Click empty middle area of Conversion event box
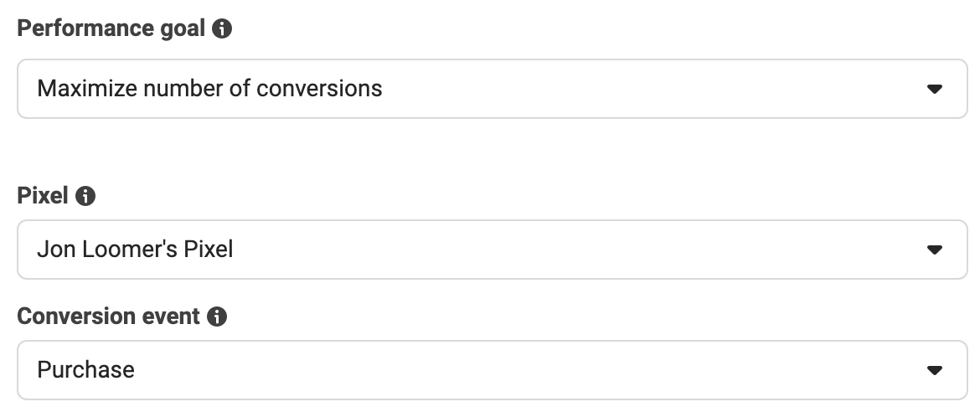The height and width of the screenshot is (417, 980). [x=531, y=370]
